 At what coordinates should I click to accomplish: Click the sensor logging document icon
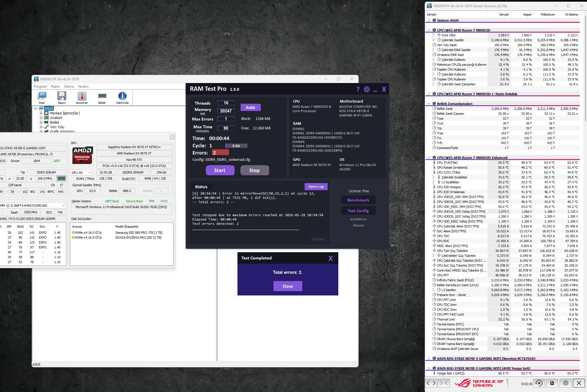point(552,383)
